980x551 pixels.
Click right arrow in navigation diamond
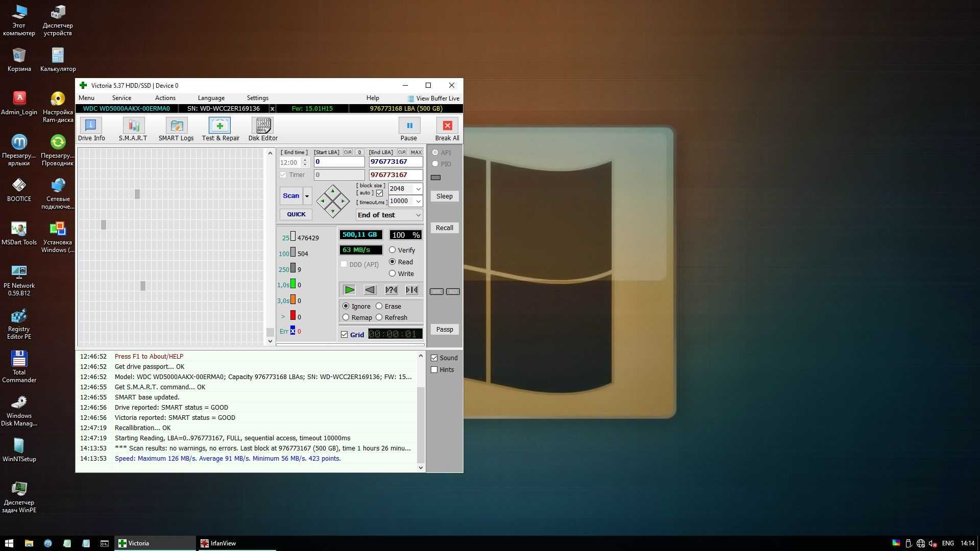click(x=343, y=201)
